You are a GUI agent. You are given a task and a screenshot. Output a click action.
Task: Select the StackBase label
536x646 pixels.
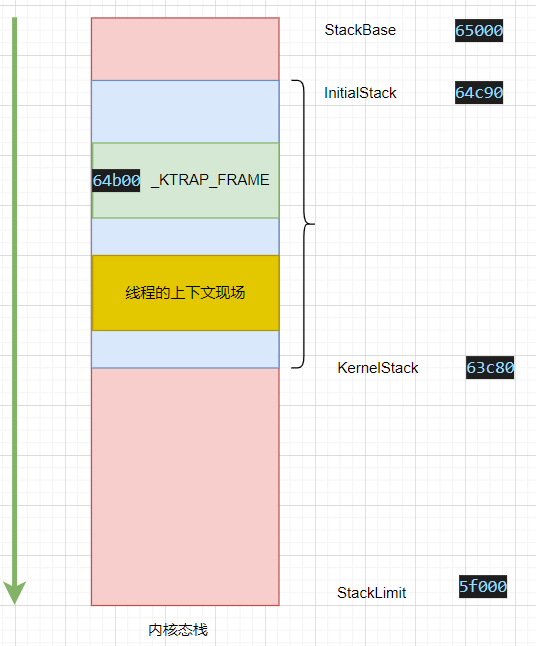pyautogui.click(x=360, y=30)
